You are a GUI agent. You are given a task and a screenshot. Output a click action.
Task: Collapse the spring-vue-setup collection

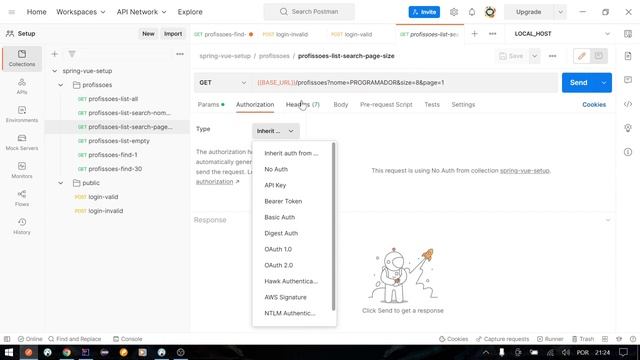55,71
